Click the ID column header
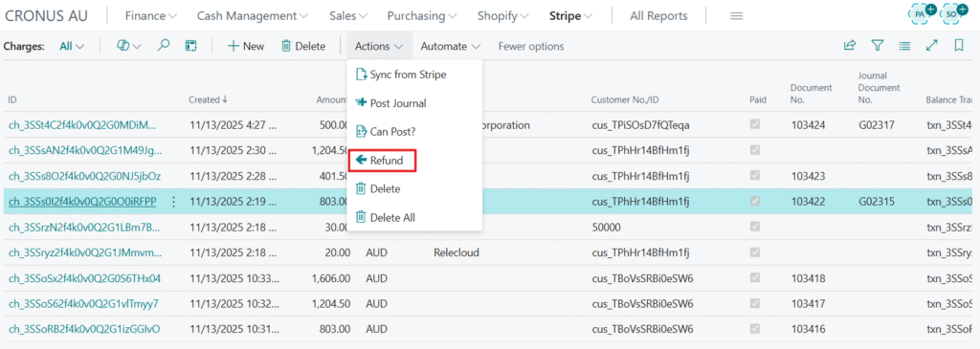This screenshot has width=980, height=349. (11, 99)
